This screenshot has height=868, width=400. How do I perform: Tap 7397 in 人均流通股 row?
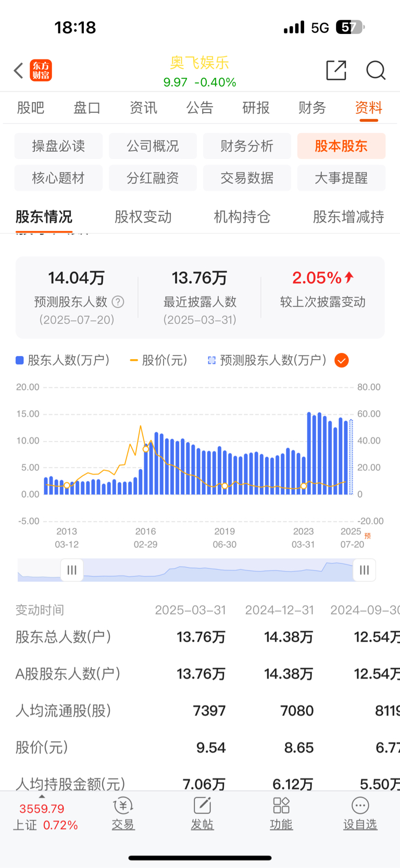(209, 711)
